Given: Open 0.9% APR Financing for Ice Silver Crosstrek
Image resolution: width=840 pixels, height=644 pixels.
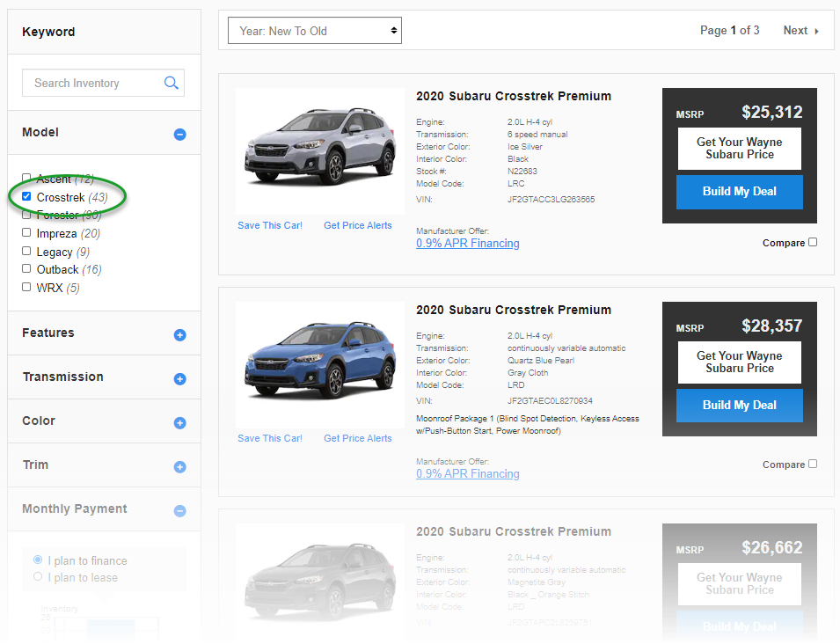Looking at the screenshot, I should [468, 243].
